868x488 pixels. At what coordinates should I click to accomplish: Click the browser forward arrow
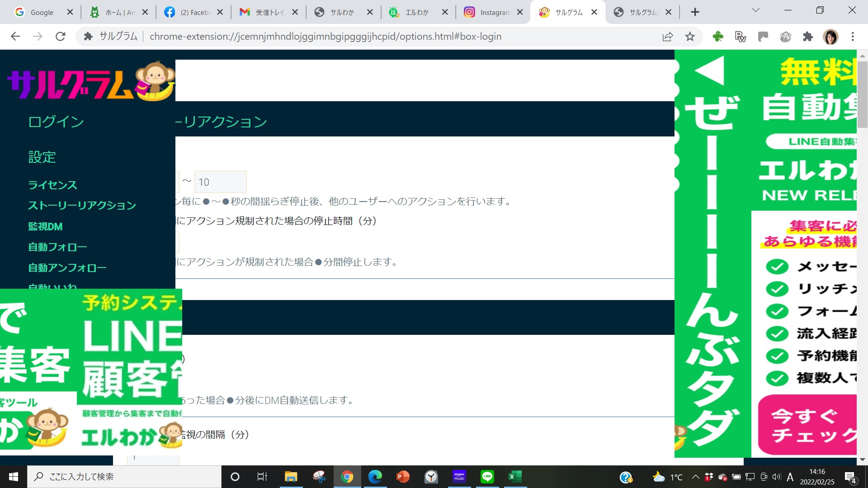point(38,37)
